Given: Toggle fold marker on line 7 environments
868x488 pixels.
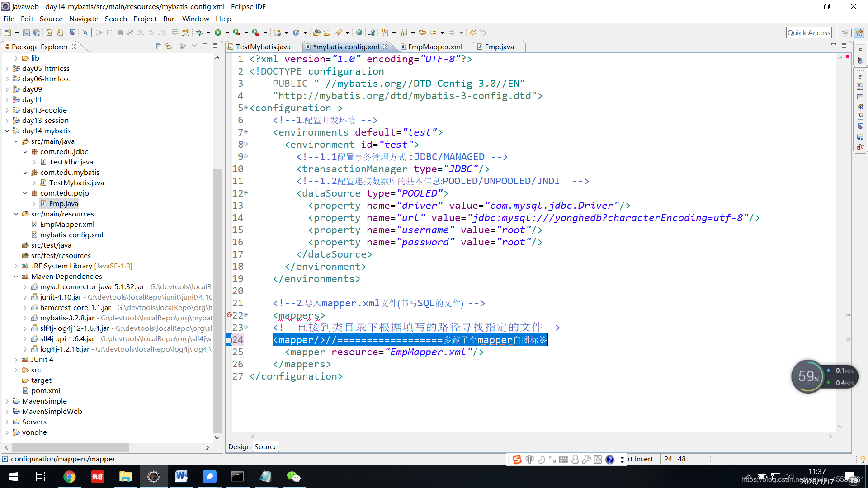Looking at the screenshot, I should pyautogui.click(x=246, y=132).
